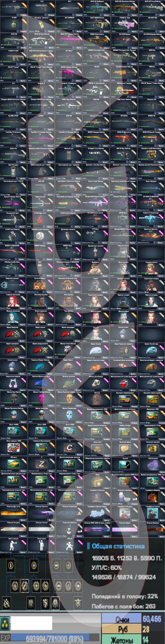Click the winged chevron rank skill icon
165x644 pixels.
click(x=78, y=603)
